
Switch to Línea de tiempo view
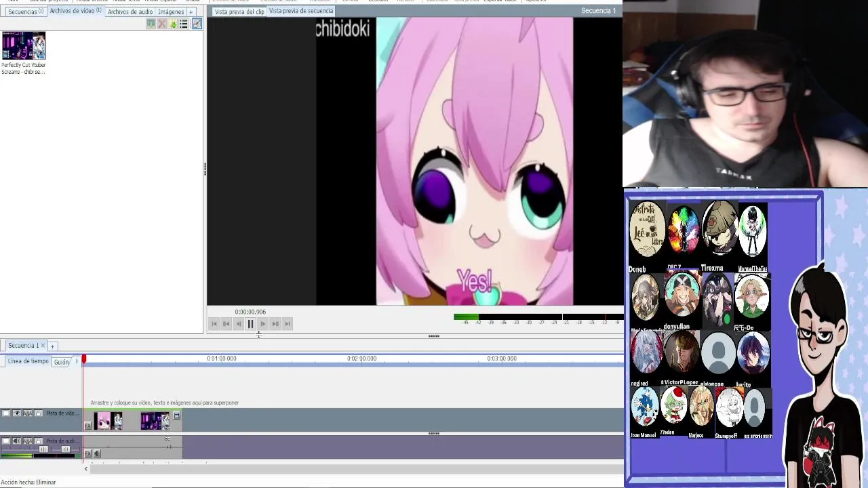(x=28, y=361)
